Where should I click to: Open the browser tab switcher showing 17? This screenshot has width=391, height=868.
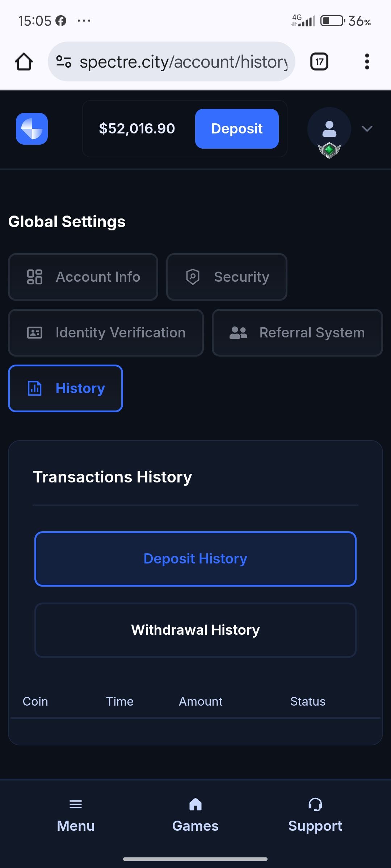coord(319,61)
